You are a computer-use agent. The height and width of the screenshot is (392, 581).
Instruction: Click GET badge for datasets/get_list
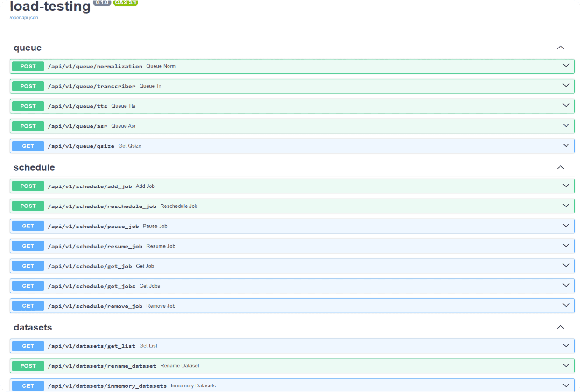28,346
